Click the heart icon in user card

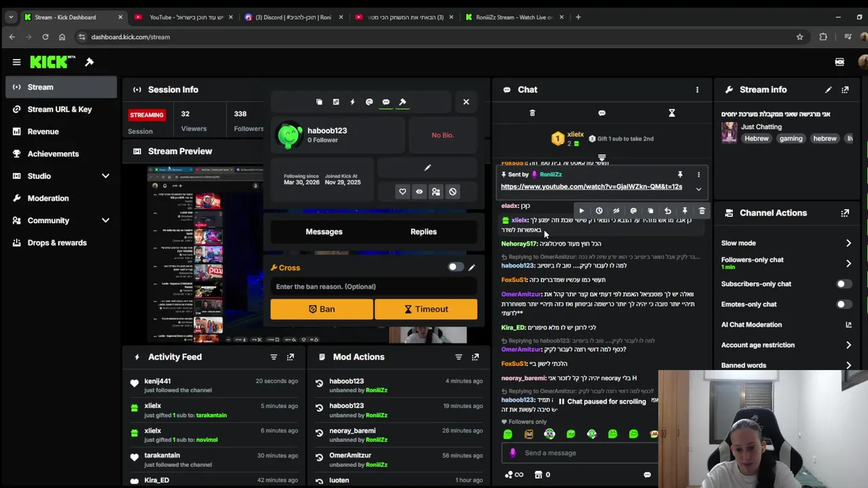coord(403,192)
